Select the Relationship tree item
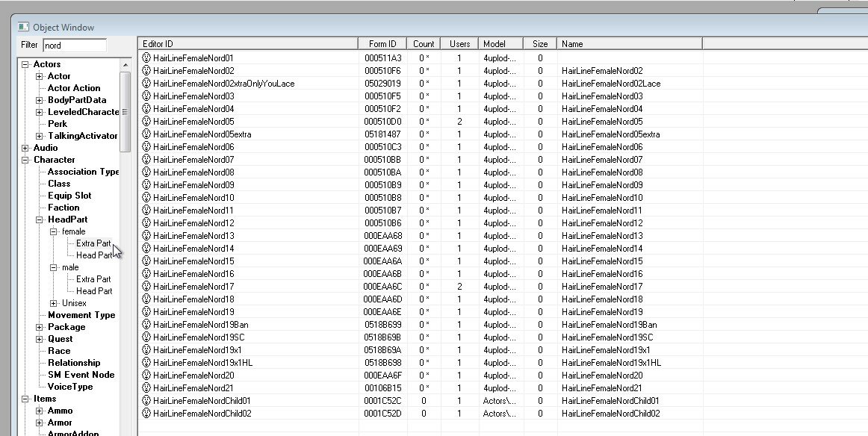Image resolution: width=868 pixels, height=436 pixels. coord(74,363)
